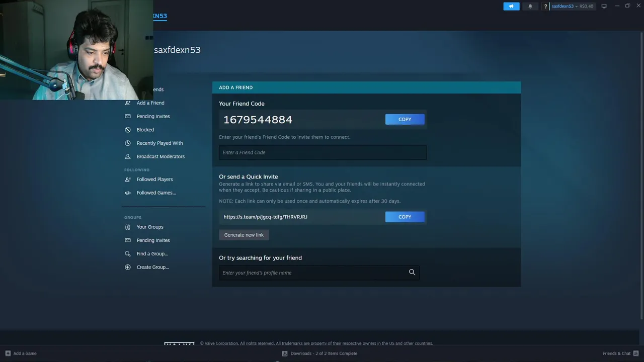Open the question mark help icon
The width and height of the screenshot is (644, 362).
point(545,7)
